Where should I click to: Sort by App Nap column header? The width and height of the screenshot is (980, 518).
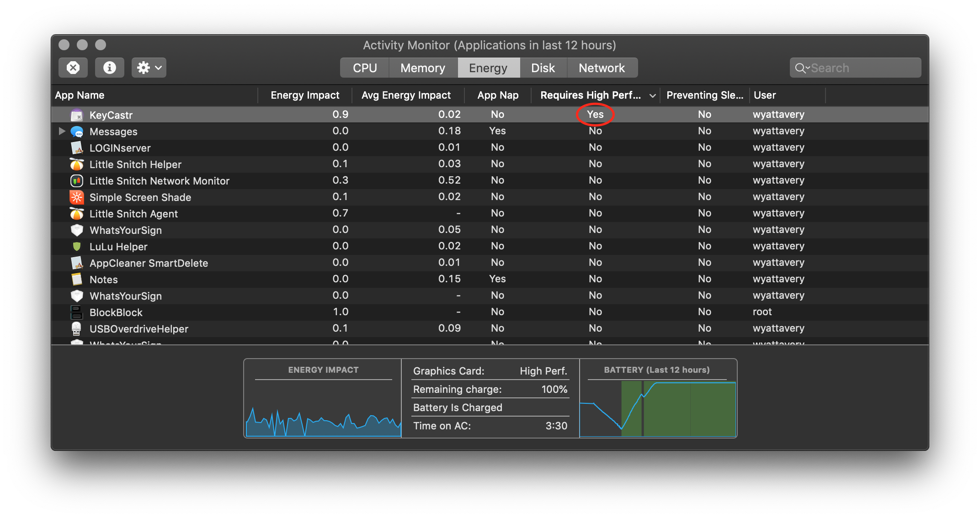pyautogui.click(x=498, y=95)
